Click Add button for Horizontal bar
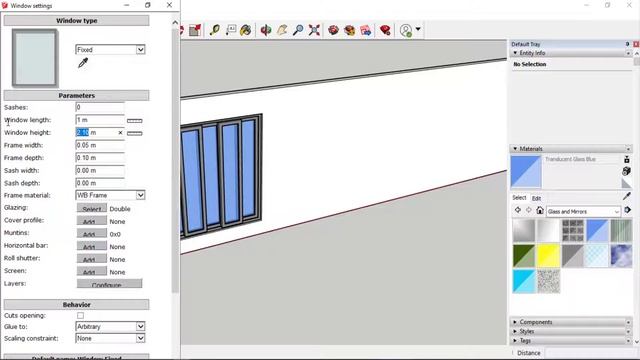 (92, 246)
